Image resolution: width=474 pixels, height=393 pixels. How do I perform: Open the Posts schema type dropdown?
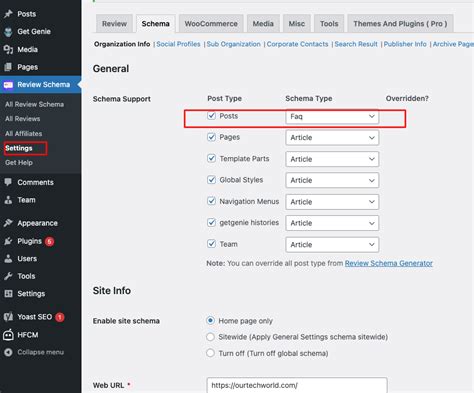[332, 116]
